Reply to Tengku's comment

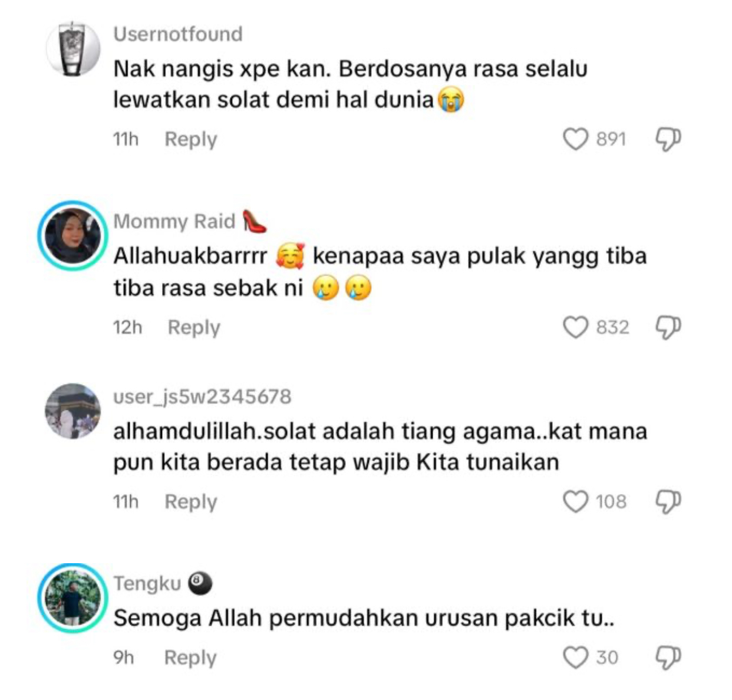pos(190,658)
